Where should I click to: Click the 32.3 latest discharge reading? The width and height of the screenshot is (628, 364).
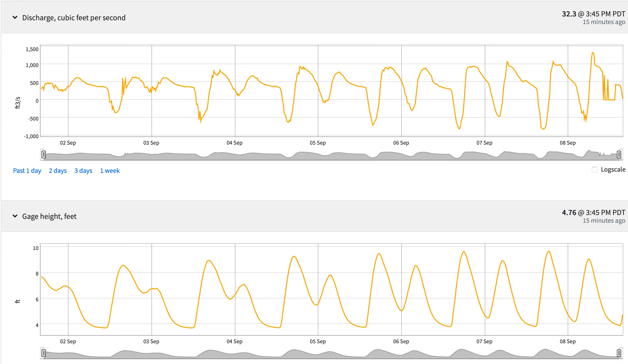pyautogui.click(x=569, y=14)
